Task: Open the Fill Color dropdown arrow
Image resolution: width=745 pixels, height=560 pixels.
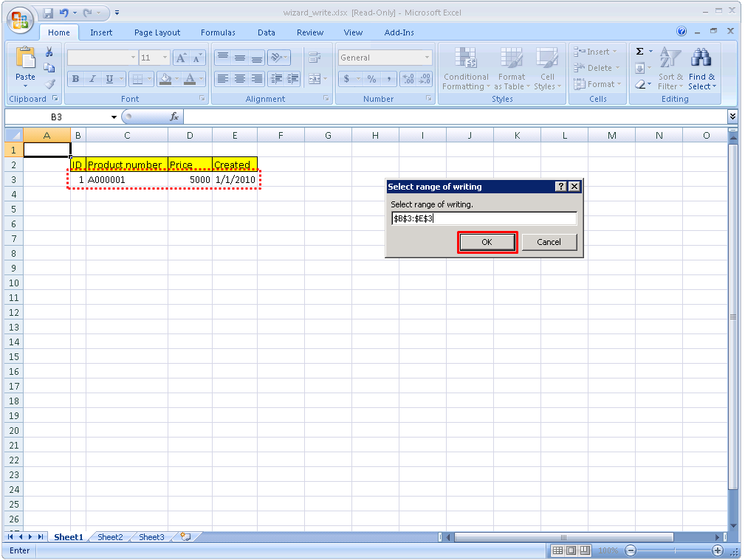Action: coord(176,78)
